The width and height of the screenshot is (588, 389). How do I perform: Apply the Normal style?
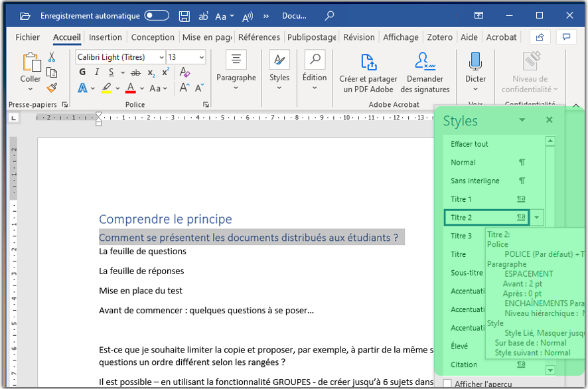point(494,163)
